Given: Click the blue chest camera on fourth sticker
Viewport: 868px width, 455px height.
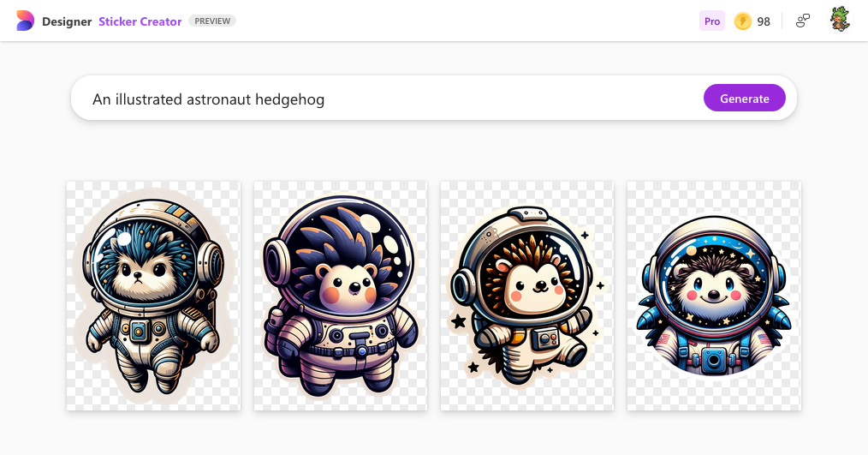Looking at the screenshot, I should [714, 360].
